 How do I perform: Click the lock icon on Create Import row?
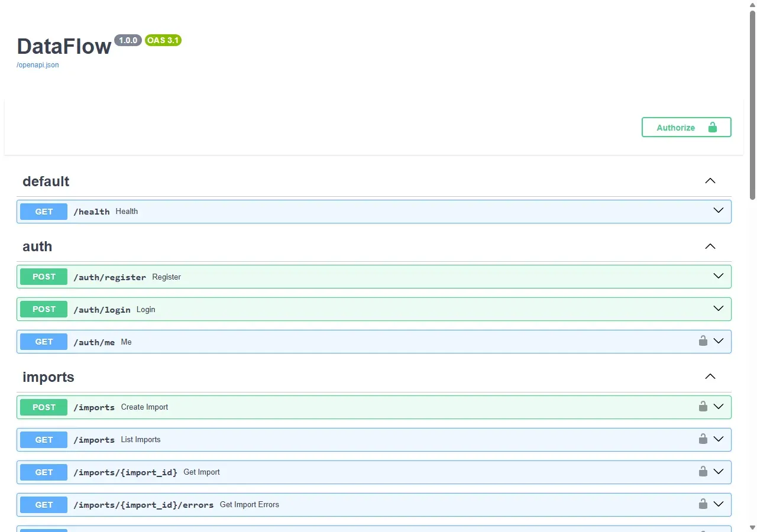pos(703,406)
